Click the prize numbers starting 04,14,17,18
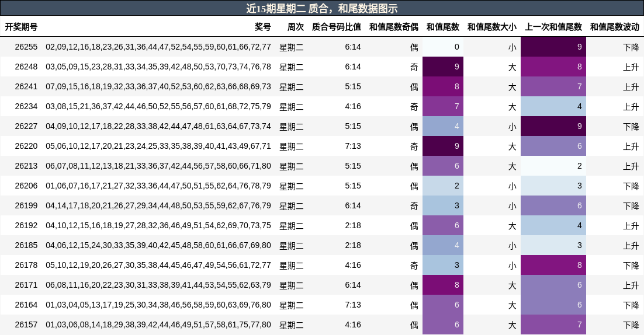 pos(158,206)
